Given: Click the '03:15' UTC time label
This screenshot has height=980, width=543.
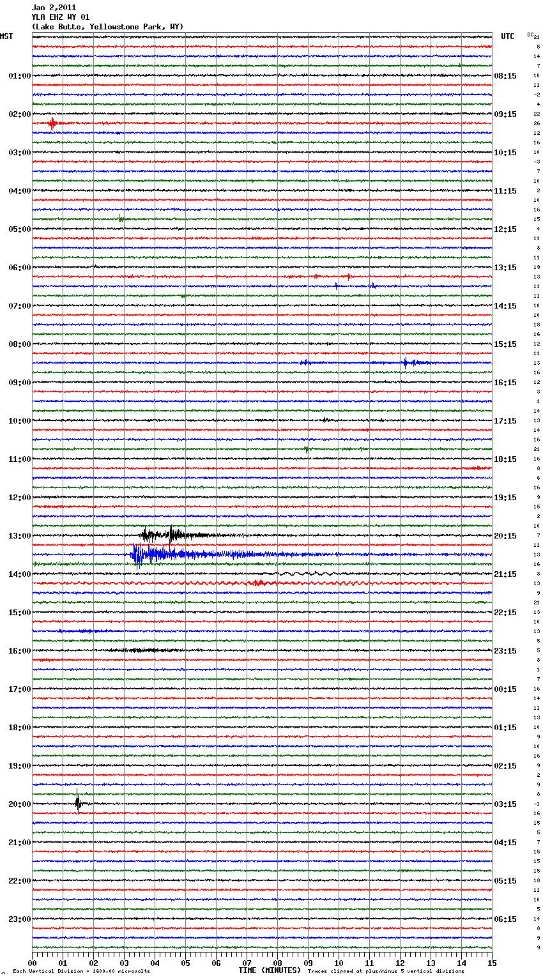Looking at the screenshot, I should (x=505, y=804).
